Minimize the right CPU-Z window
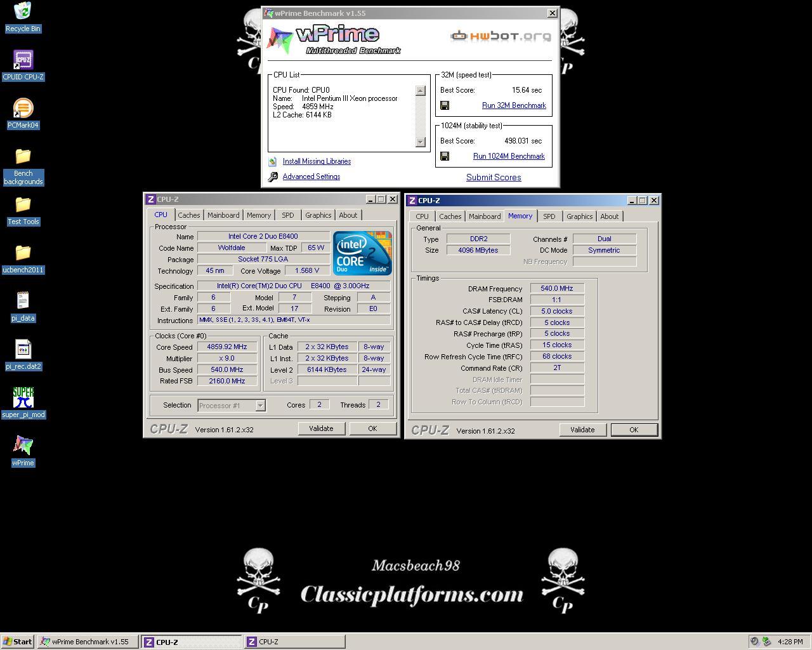This screenshot has height=650, width=812. coord(632,200)
